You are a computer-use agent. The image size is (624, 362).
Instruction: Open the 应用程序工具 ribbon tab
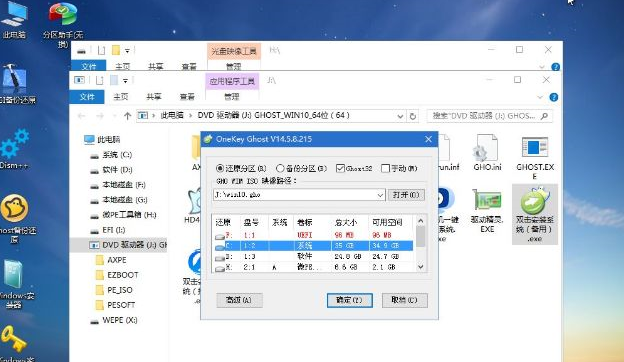pyautogui.click(x=232, y=81)
